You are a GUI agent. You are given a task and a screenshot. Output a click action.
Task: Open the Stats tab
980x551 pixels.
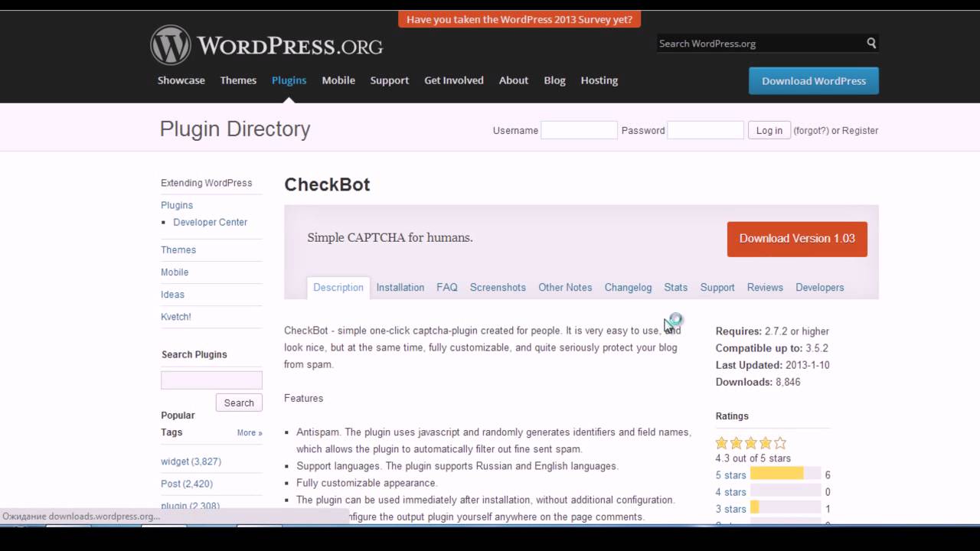[676, 288]
